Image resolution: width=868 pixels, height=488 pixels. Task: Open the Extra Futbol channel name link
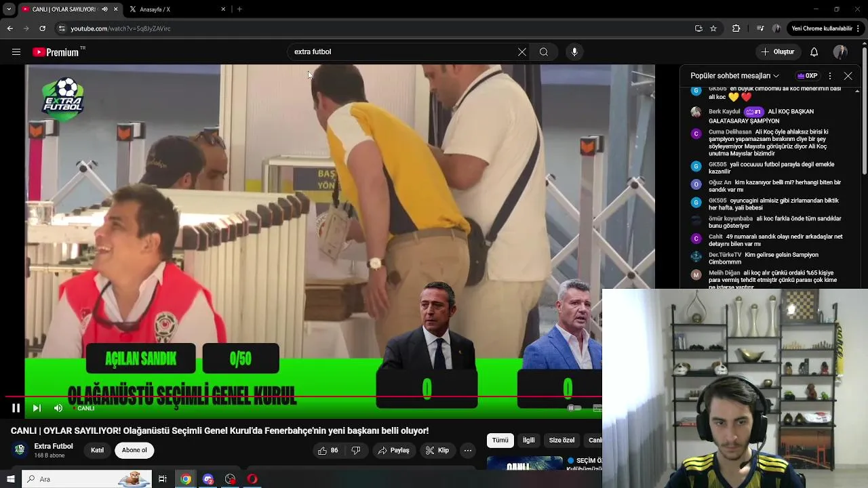54,446
